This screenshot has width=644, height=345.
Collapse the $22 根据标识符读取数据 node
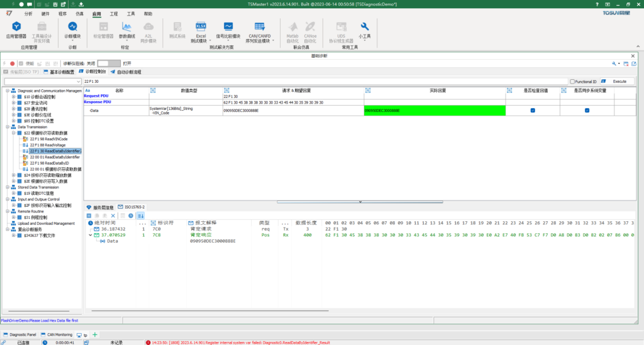point(13,133)
